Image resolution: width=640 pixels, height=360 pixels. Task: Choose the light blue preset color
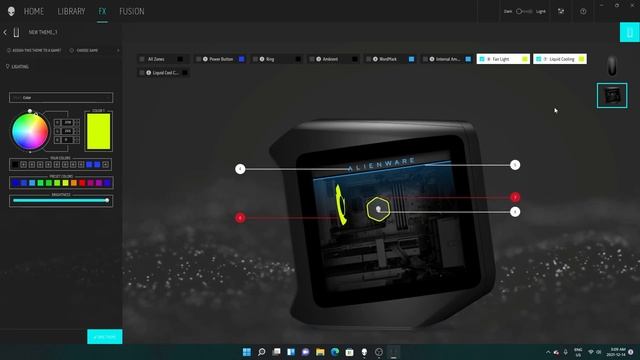pyautogui.click(x=32, y=183)
